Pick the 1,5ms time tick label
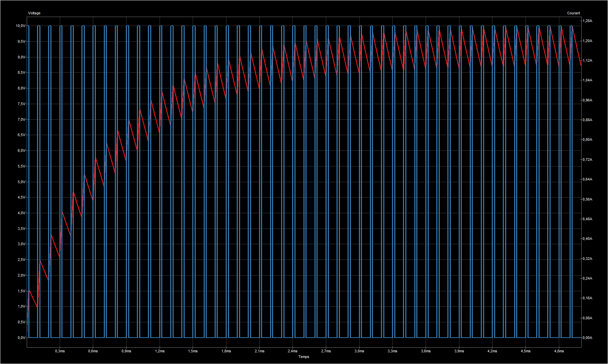 pos(193,351)
